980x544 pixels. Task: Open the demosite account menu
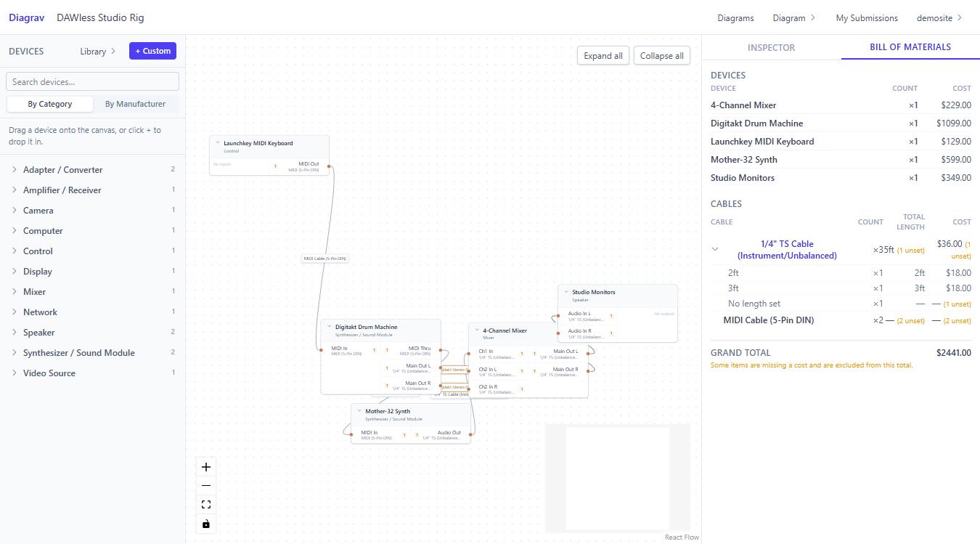coord(940,18)
